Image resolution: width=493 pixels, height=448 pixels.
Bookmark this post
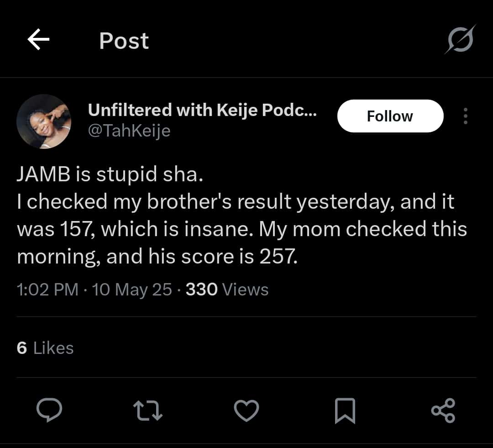point(345,410)
